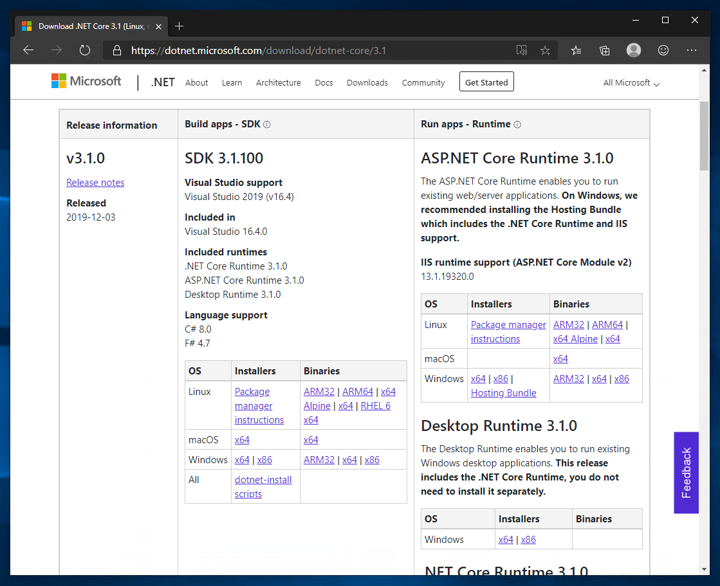Expand the All Microsoft dropdown
The height and width of the screenshot is (586, 720).
pyautogui.click(x=631, y=83)
